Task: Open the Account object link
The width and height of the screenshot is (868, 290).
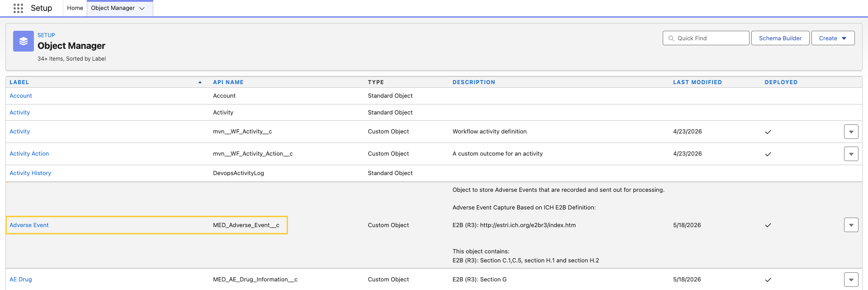Action: click(21, 96)
